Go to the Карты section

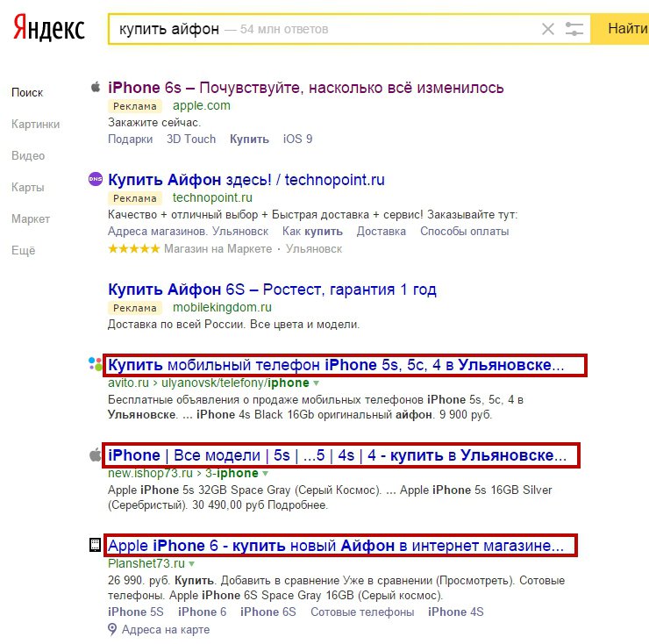tap(28, 188)
